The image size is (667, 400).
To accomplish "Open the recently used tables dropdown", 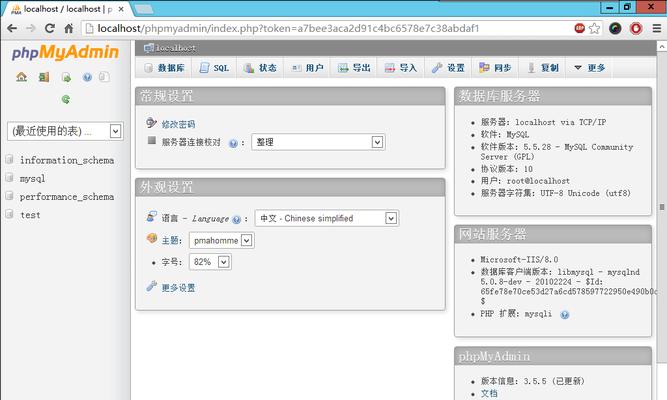I will coord(65,131).
